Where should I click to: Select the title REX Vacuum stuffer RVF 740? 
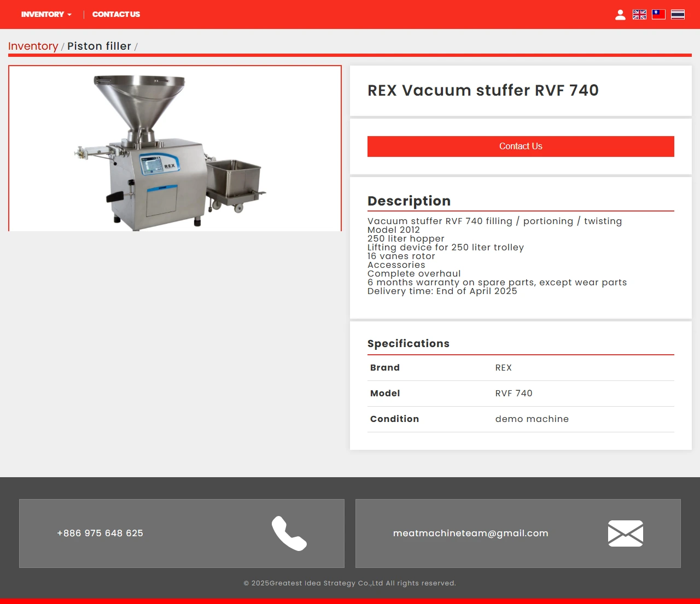point(483,90)
